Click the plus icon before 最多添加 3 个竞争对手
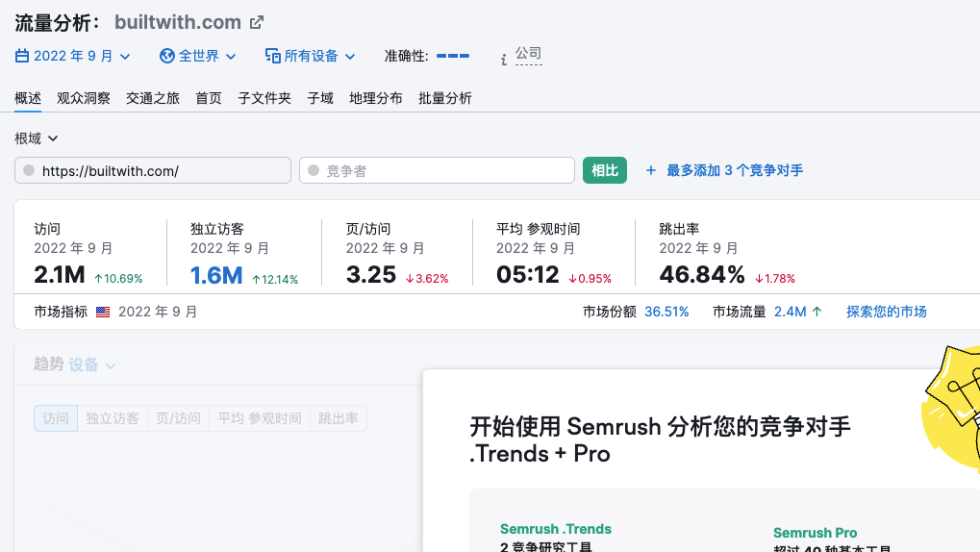This screenshot has height=552, width=980. pos(651,170)
